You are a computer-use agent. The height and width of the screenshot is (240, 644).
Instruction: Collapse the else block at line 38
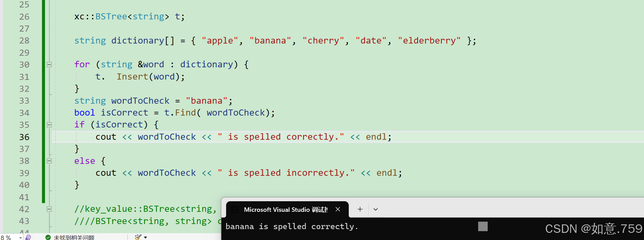[49, 161]
